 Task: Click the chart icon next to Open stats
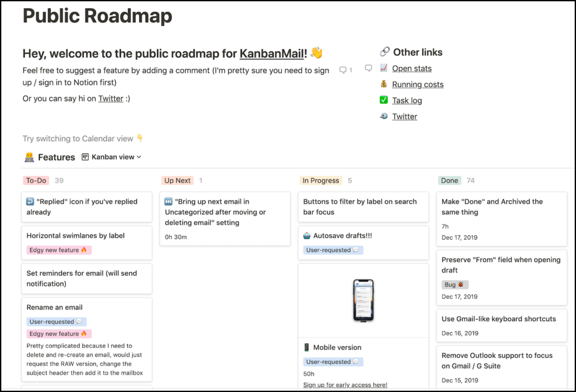click(x=384, y=68)
